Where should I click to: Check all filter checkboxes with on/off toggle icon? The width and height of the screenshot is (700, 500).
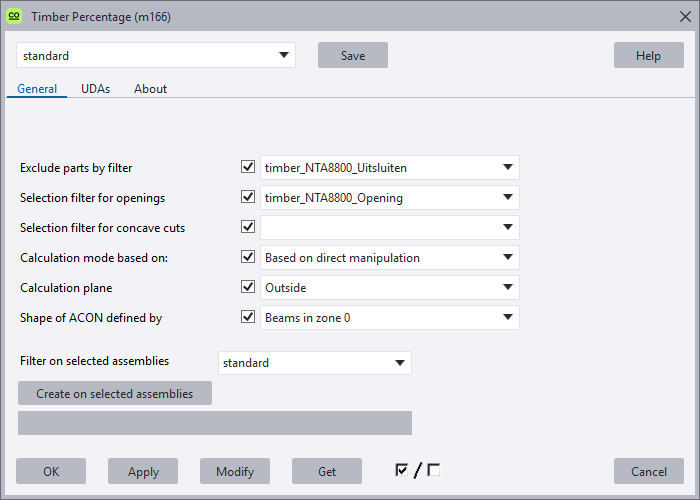[x=401, y=470]
